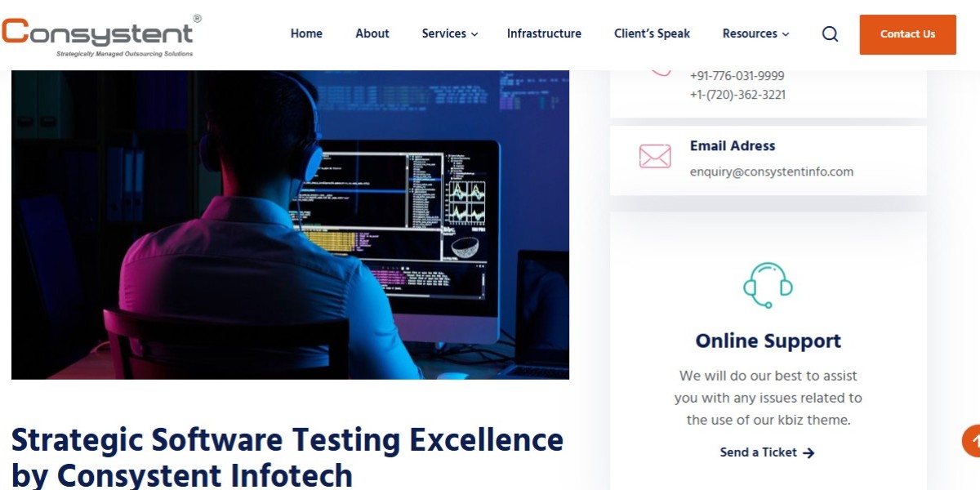Click the Strategic Software Testing Excellence heading
The height and width of the screenshot is (490, 980).
(287, 457)
